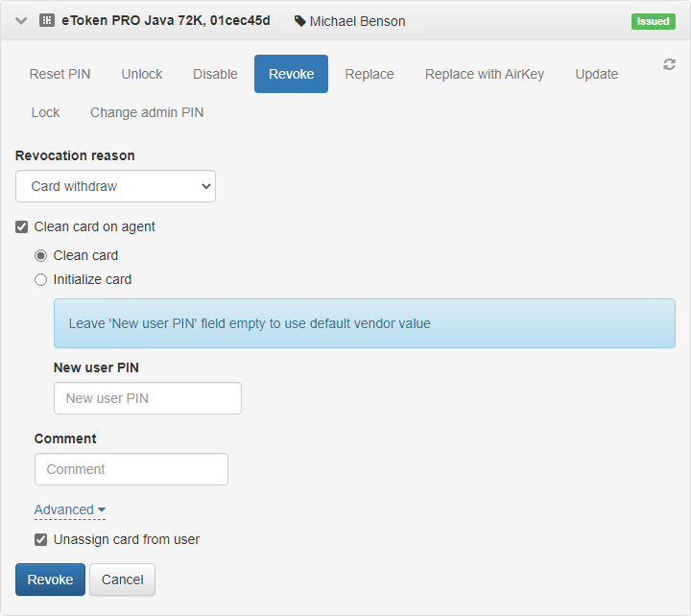691x616 pixels.
Task: Click the refresh icon at top right
Action: 669,64
